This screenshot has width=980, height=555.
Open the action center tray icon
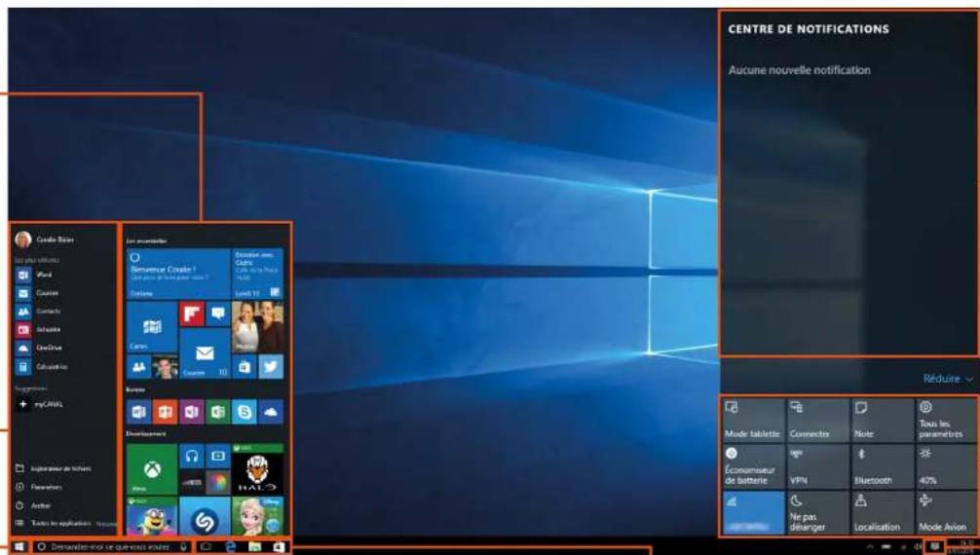(935, 546)
